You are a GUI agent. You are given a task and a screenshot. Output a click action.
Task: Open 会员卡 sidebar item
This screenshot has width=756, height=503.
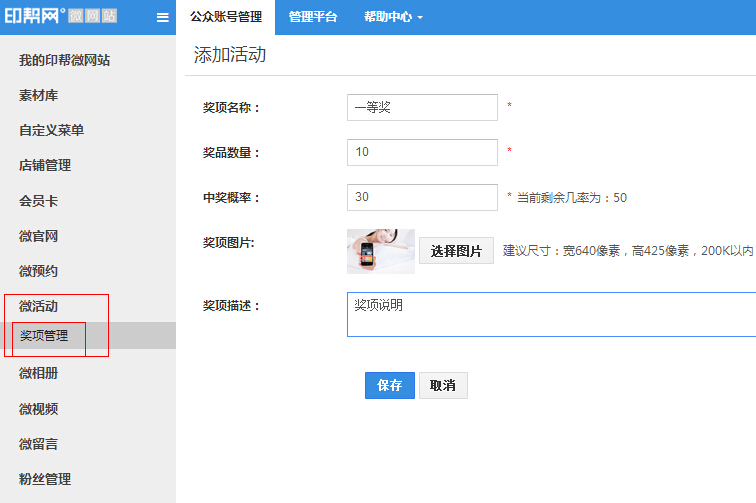tap(38, 200)
